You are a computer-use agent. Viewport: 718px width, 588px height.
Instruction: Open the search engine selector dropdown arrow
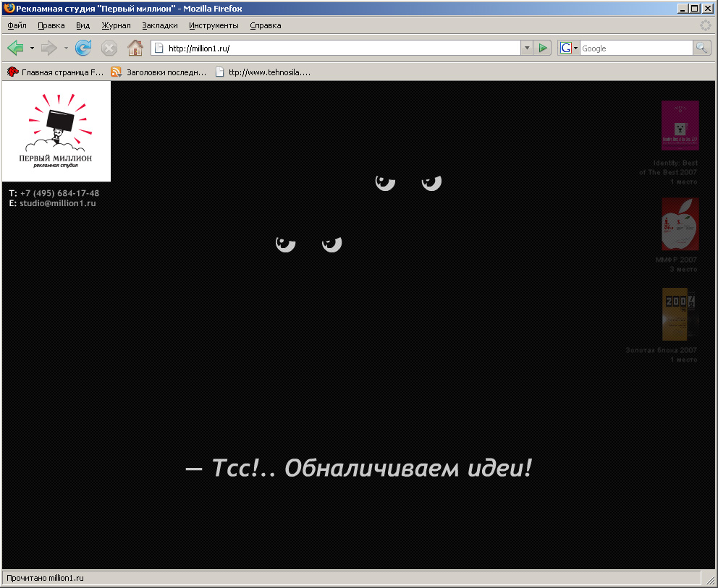pos(575,48)
